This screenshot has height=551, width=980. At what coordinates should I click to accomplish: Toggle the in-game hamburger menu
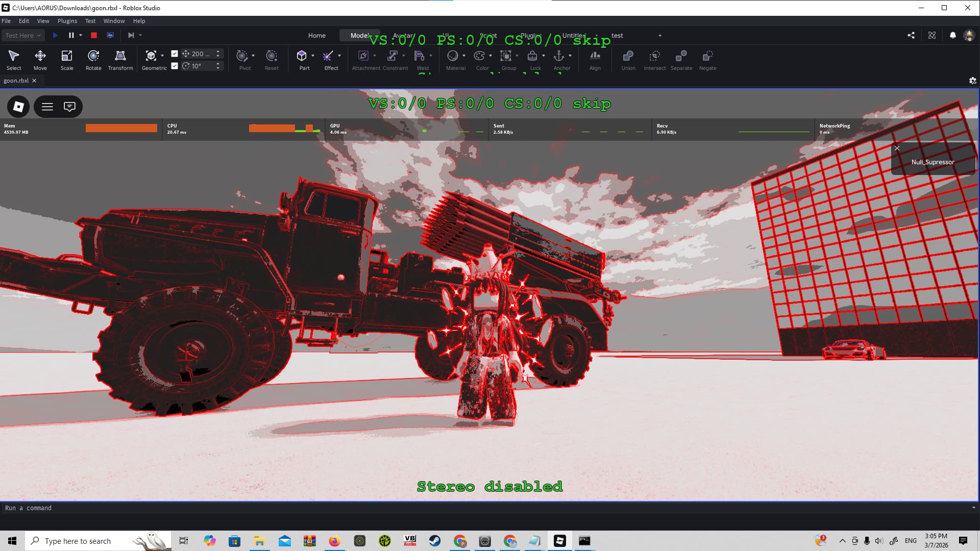pos(47,107)
